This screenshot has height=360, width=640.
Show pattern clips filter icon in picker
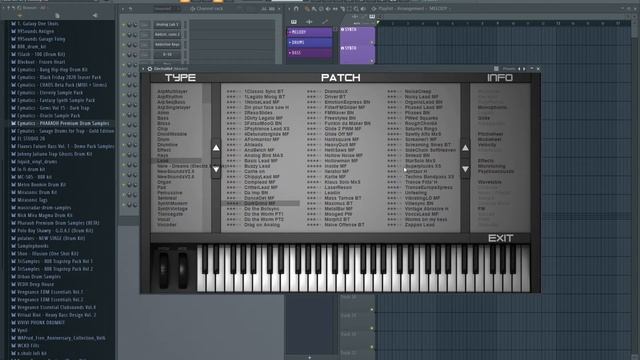294,22
